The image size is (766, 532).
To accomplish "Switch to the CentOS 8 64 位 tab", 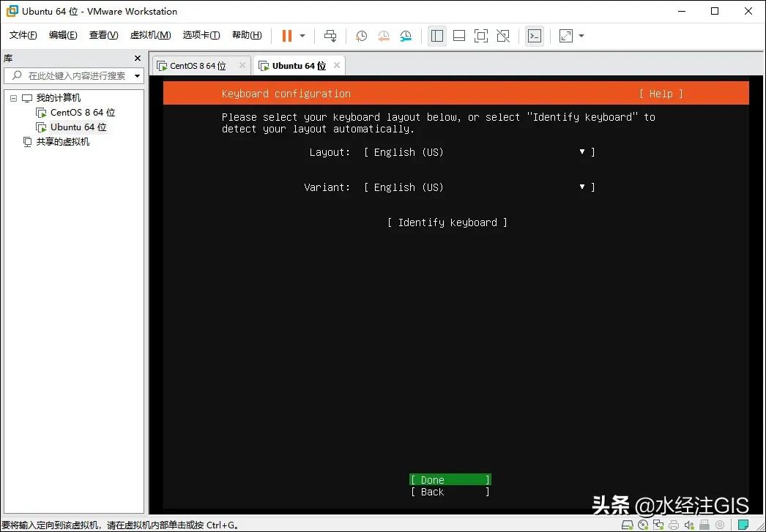I will (199, 64).
